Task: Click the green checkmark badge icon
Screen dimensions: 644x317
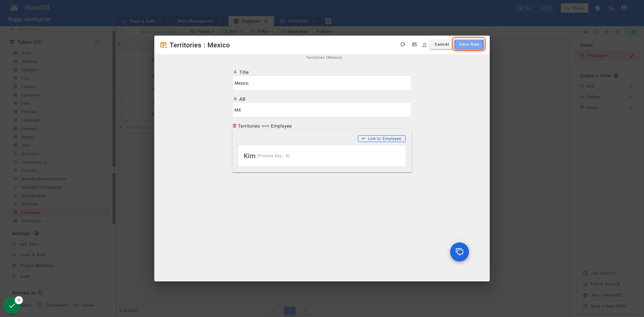Action: click(12, 306)
